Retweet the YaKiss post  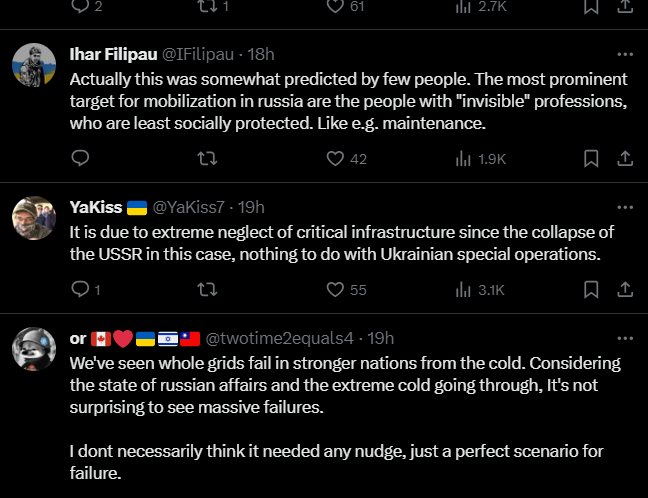208,290
